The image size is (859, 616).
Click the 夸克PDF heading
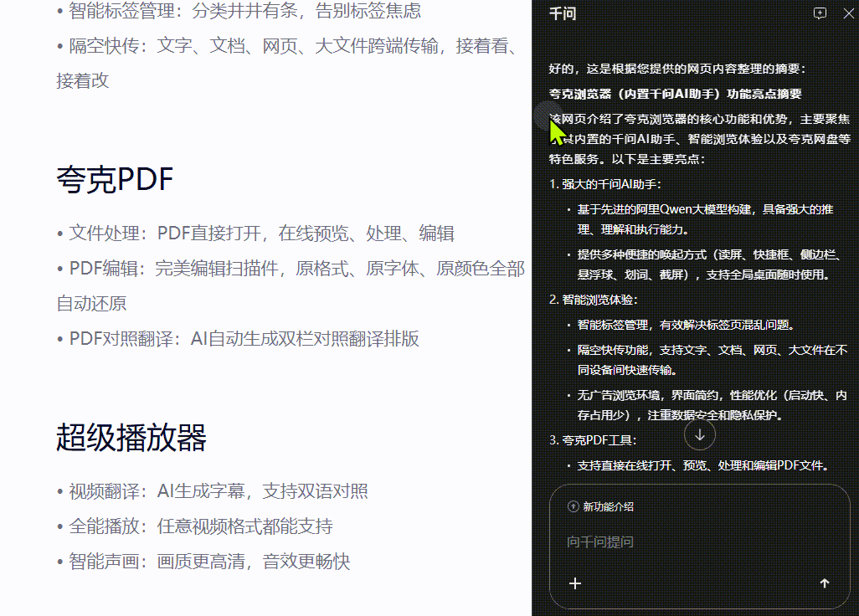click(114, 179)
